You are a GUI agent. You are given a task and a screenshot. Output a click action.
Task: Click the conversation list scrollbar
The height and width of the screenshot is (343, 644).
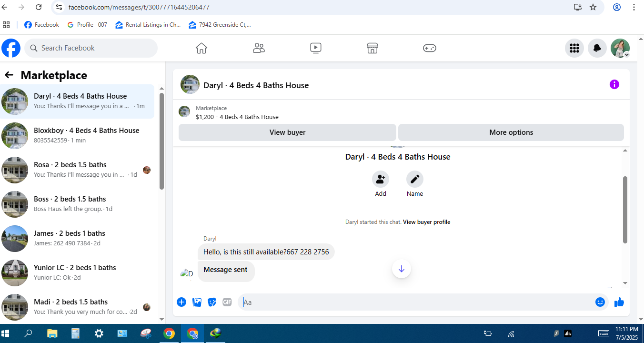[161, 141]
